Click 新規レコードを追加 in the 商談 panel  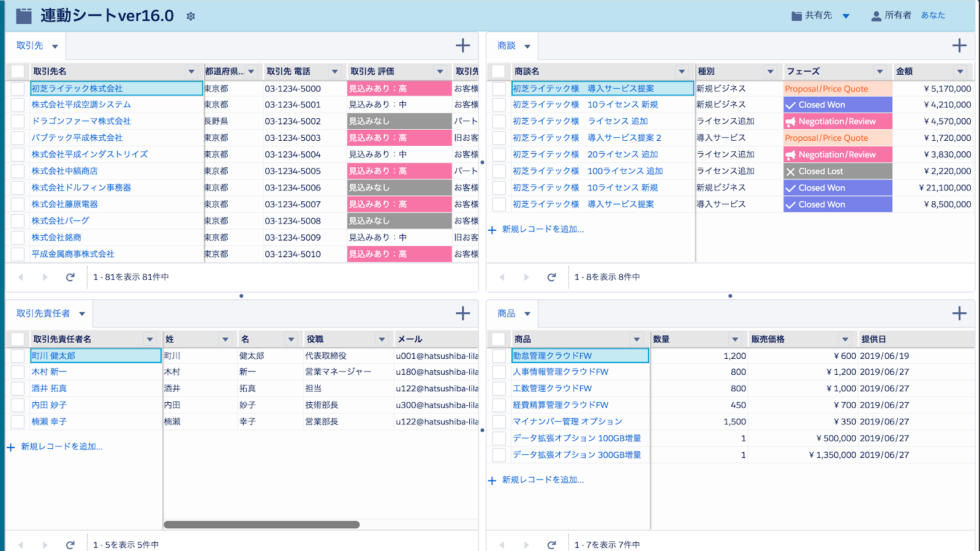click(542, 229)
